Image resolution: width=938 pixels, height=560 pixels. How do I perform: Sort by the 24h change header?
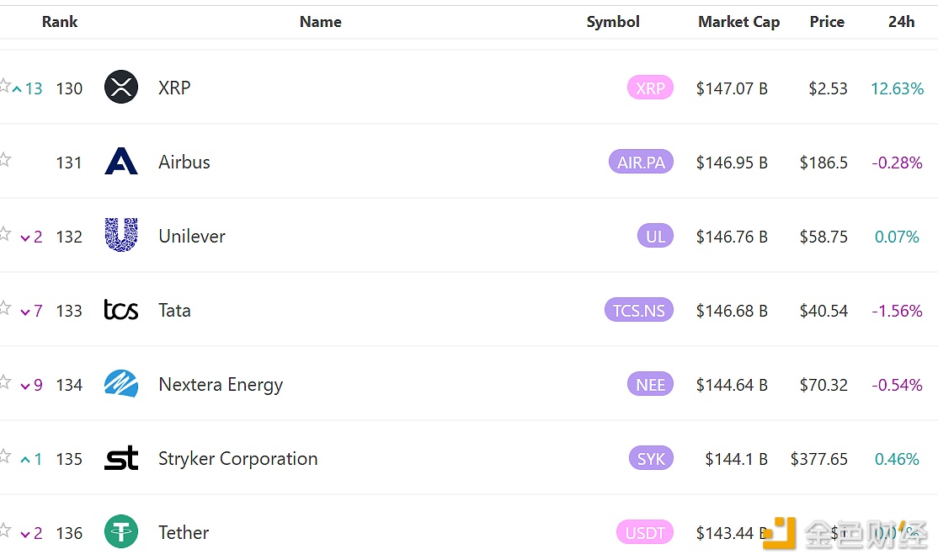pyautogui.click(x=901, y=22)
